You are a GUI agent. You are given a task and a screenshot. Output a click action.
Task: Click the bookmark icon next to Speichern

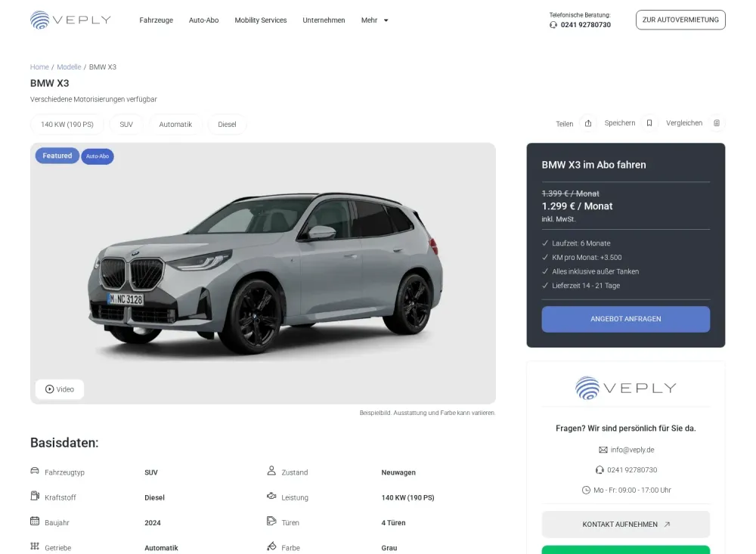coord(649,123)
